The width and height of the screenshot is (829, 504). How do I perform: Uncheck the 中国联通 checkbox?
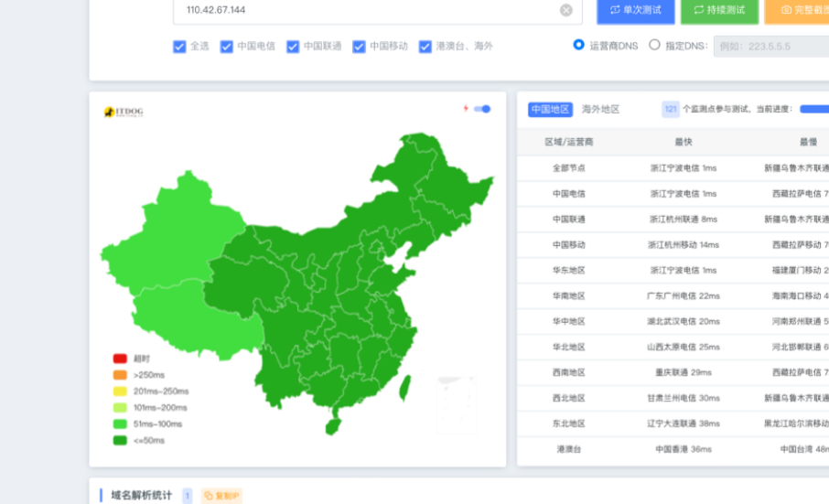tap(293, 47)
